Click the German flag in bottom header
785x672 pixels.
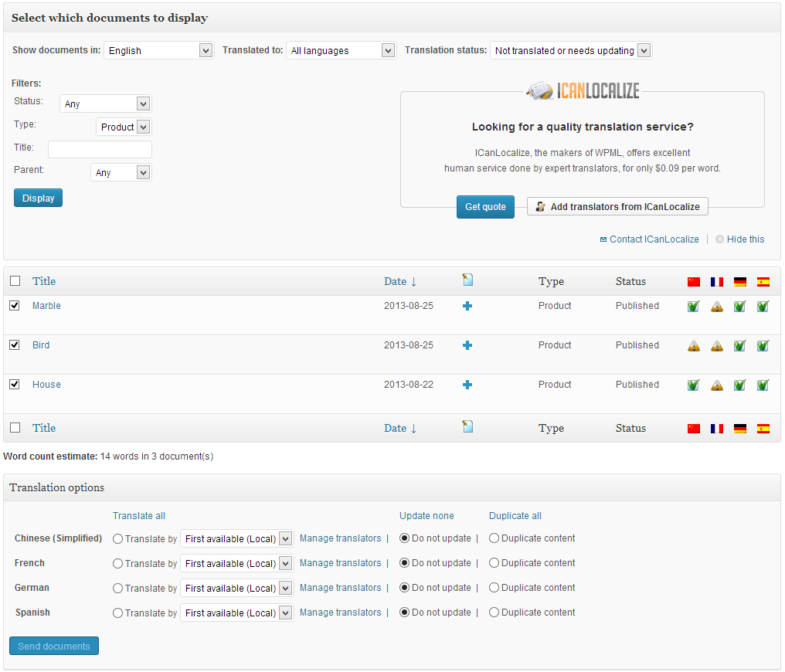point(739,429)
